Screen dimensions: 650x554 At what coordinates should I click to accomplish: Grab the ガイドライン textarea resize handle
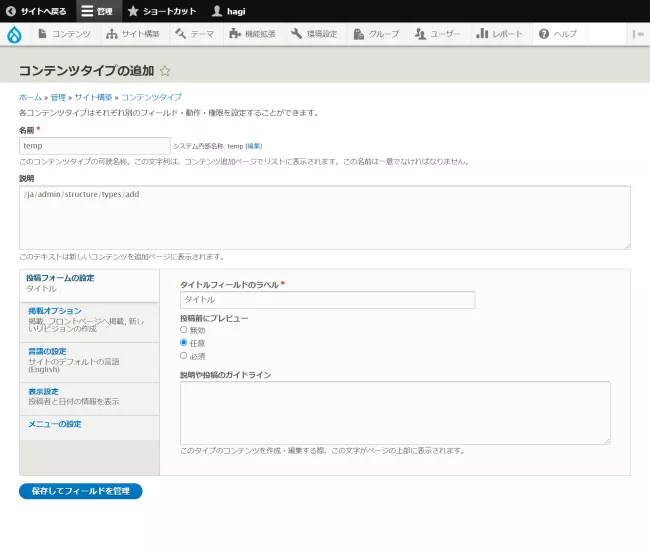coord(607,441)
